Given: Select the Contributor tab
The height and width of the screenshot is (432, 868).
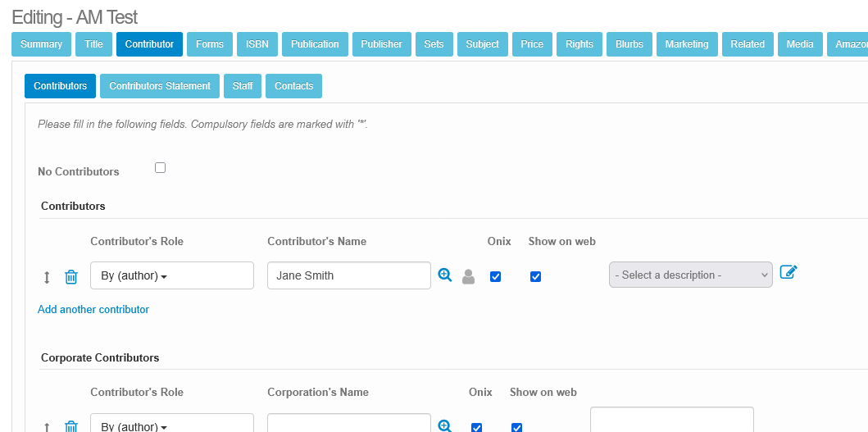Looking at the screenshot, I should (x=149, y=44).
